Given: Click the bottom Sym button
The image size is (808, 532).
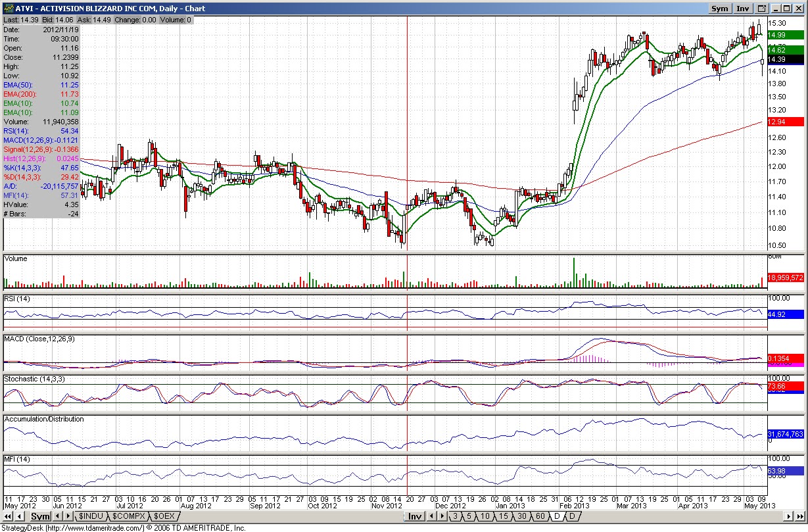Looking at the screenshot, I should click(40, 516).
